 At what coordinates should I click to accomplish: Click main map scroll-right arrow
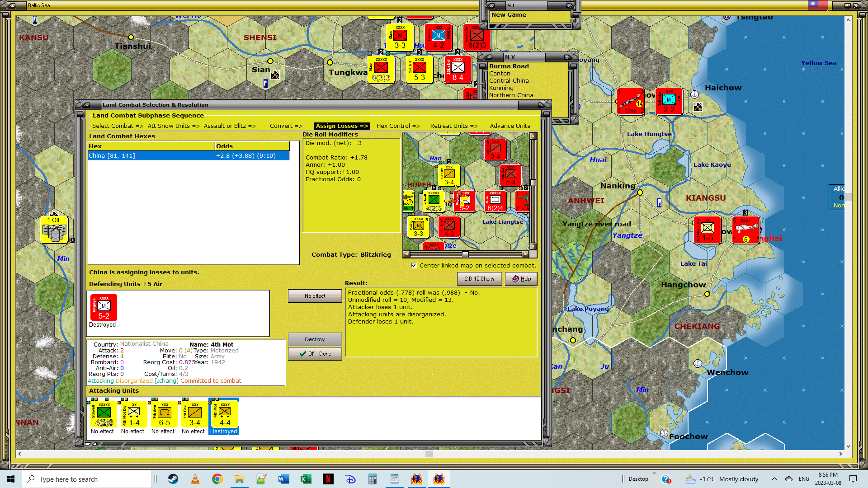pyautogui.click(x=840, y=454)
